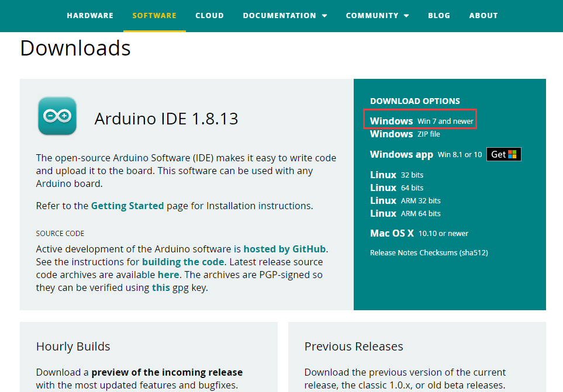Open the Hardware menu item
Viewport: 563px width, 392px height.
[90, 16]
